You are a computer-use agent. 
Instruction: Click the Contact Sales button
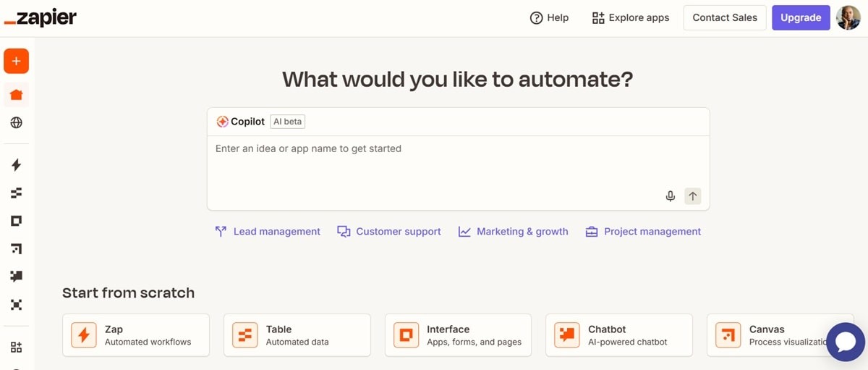point(725,18)
